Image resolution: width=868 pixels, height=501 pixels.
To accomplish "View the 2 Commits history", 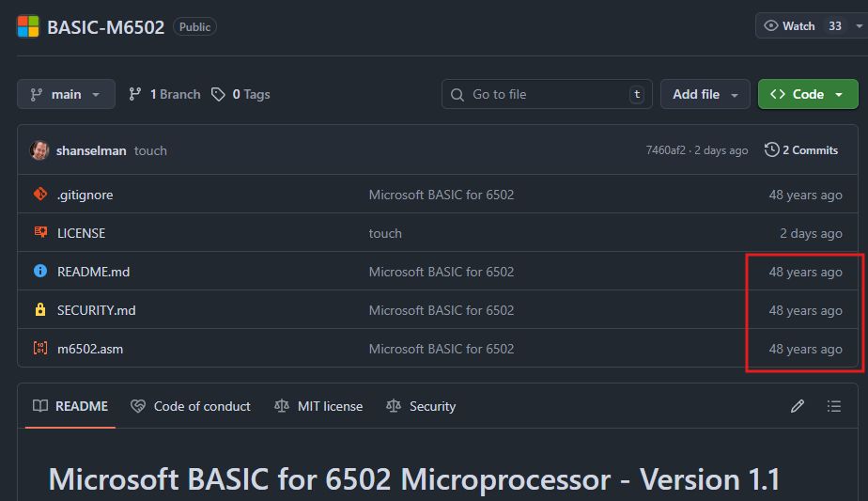I will click(x=801, y=150).
